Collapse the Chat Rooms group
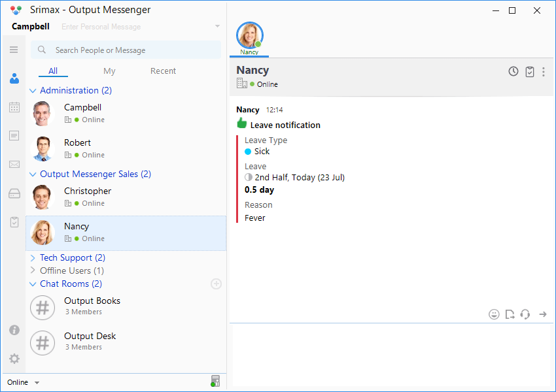The image size is (556, 392). click(33, 284)
